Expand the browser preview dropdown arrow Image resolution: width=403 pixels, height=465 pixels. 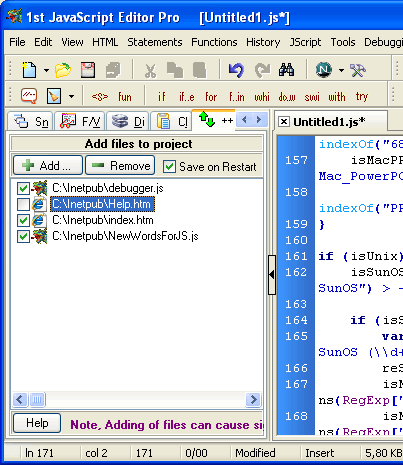click(341, 70)
